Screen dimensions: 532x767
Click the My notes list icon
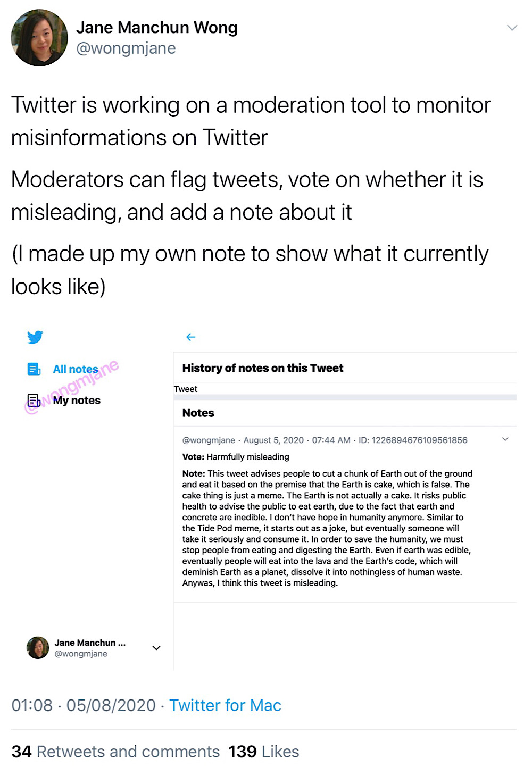tap(34, 400)
